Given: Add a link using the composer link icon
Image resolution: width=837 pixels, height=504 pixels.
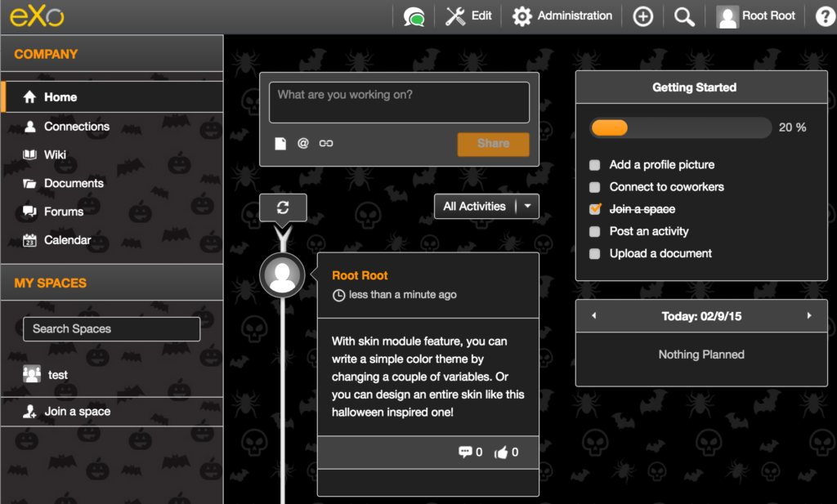Looking at the screenshot, I should (x=325, y=142).
